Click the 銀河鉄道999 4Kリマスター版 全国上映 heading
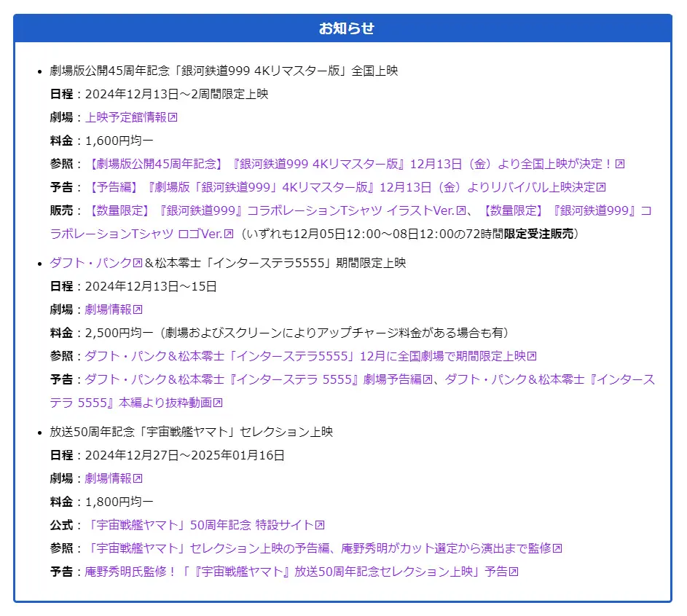This screenshot has height=616, width=687. click(x=224, y=71)
